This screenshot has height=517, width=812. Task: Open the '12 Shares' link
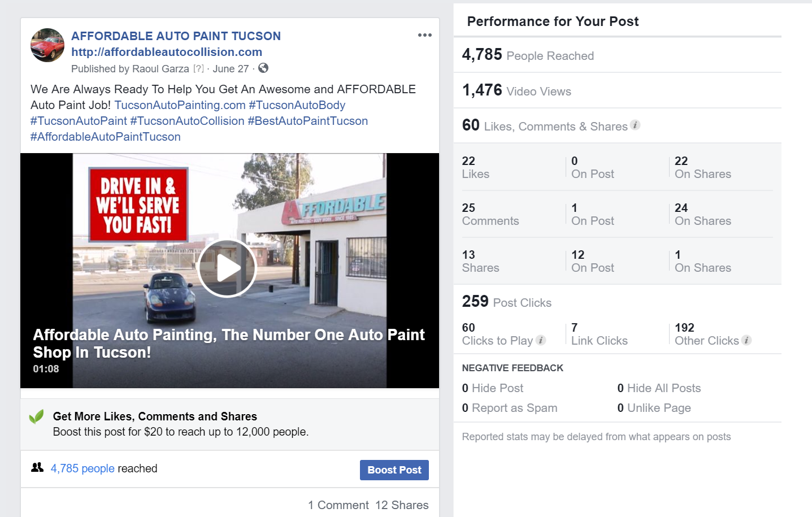(x=402, y=505)
